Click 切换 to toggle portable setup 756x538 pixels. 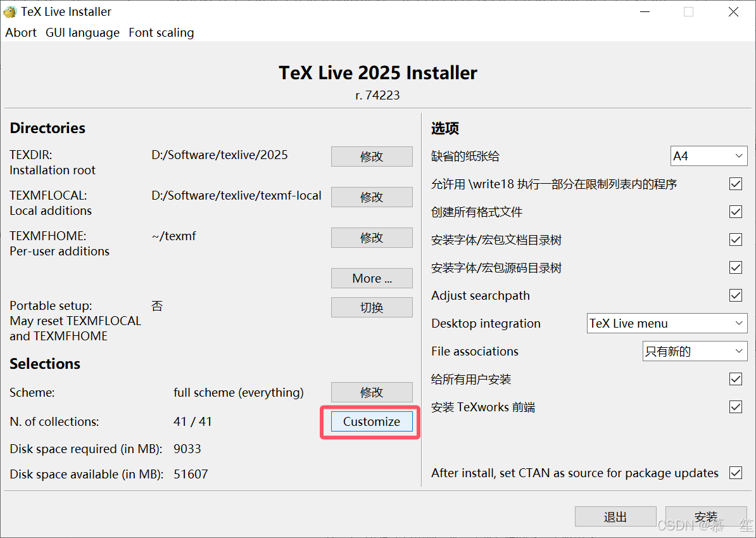tap(372, 307)
